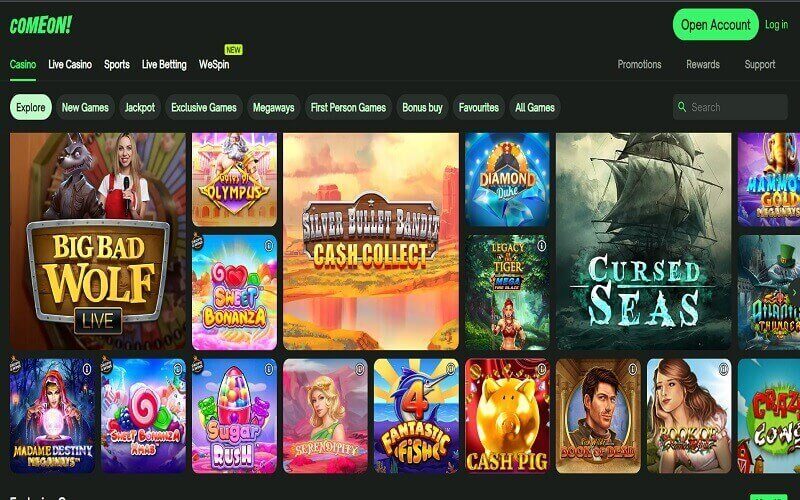Click the Open Account button
This screenshot has height=500, width=800.
click(x=715, y=24)
